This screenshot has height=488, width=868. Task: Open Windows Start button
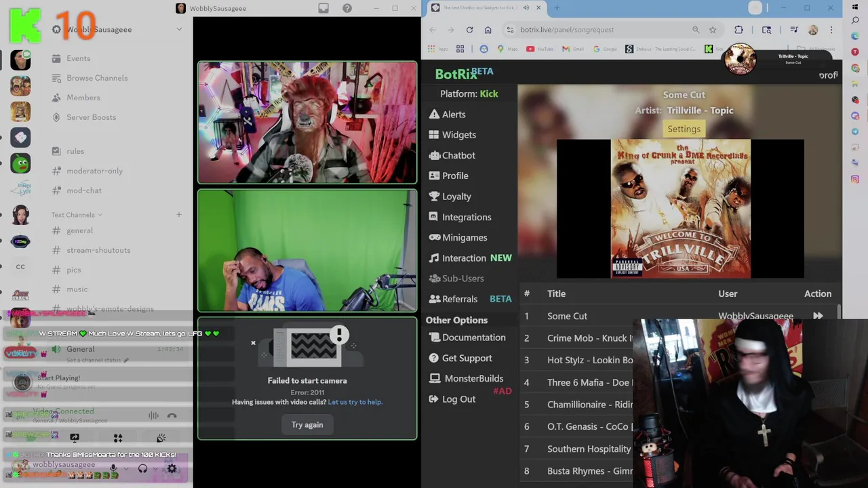click(x=855, y=8)
